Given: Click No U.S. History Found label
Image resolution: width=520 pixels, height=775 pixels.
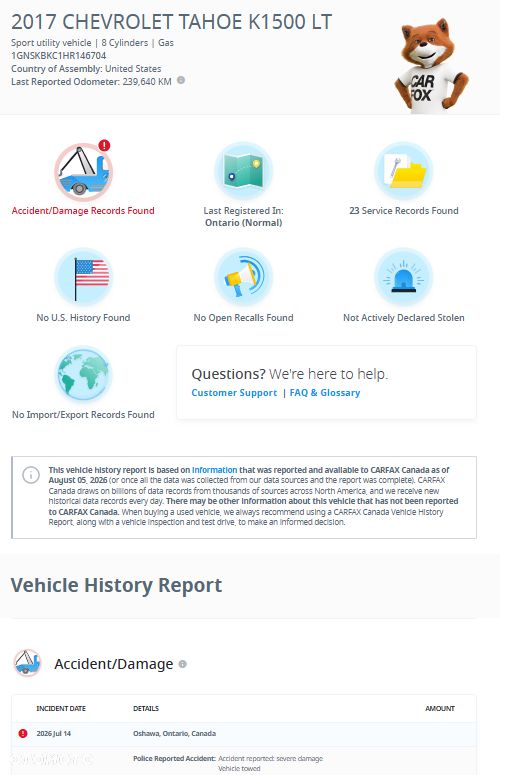Looking at the screenshot, I should (x=83, y=318).
